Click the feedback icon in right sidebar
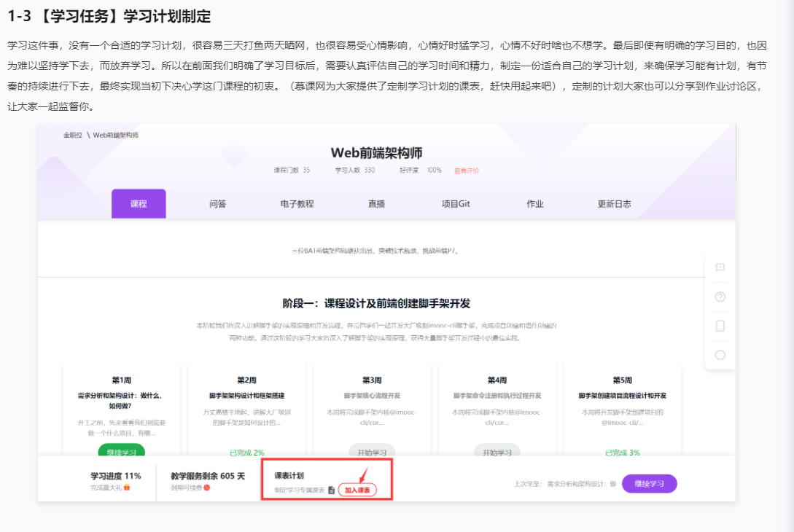 (x=720, y=267)
